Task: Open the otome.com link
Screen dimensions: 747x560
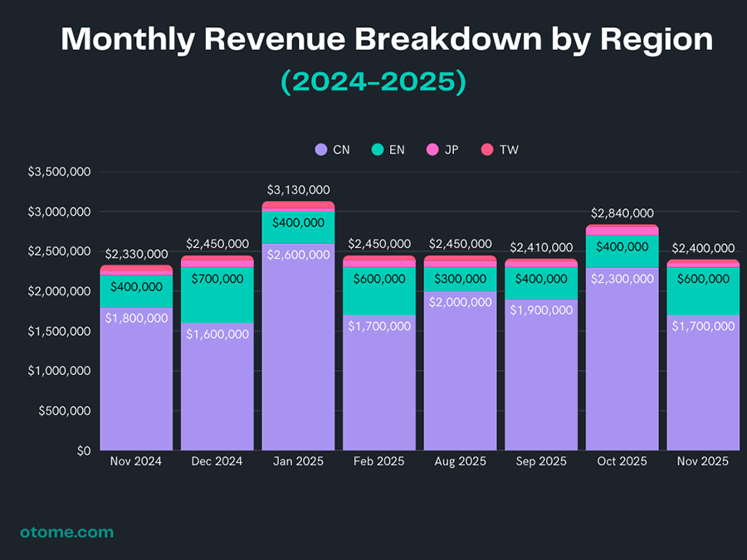Action: pos(66,532)
